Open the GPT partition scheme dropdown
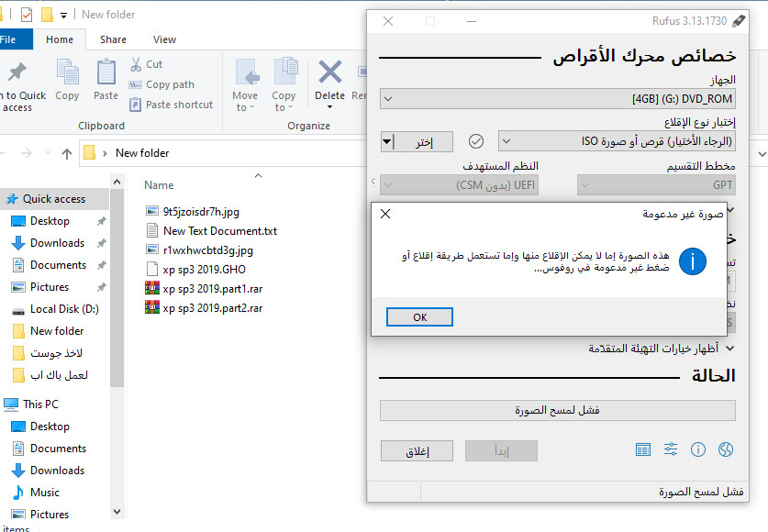This screenshot has height=532, width=768. [x=656, y=185]
